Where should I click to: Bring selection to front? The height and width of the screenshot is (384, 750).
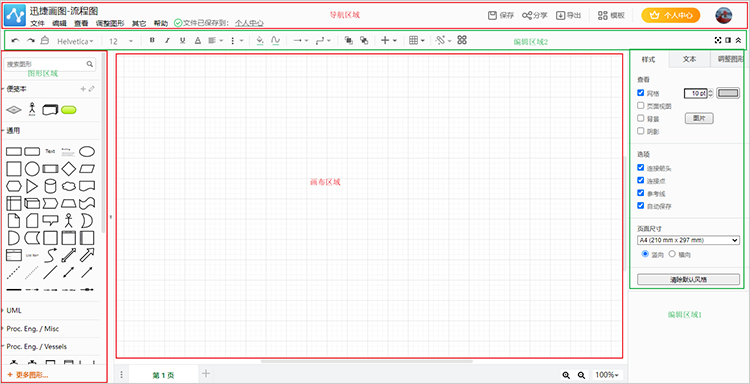(x=349, y=41)
